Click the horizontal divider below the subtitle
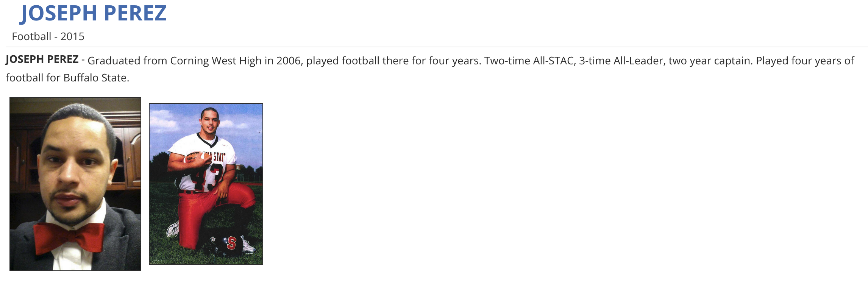 pos(436,47)
